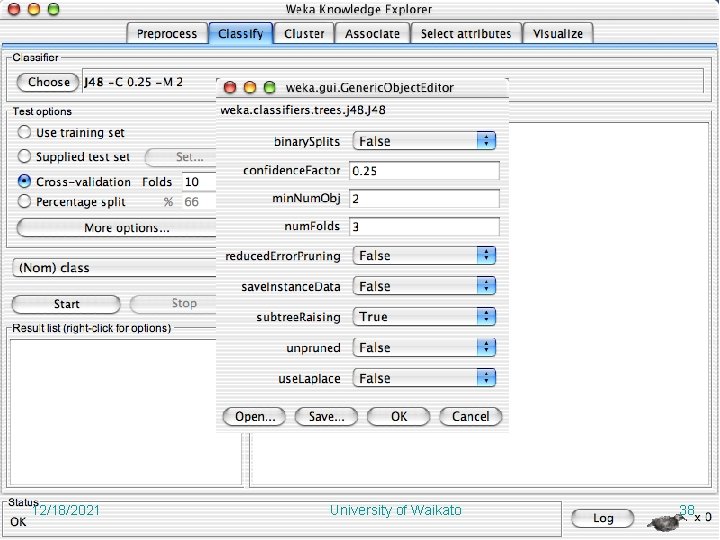Select the Classify tab
Viewport: 720px width, 540px height.
241,34
